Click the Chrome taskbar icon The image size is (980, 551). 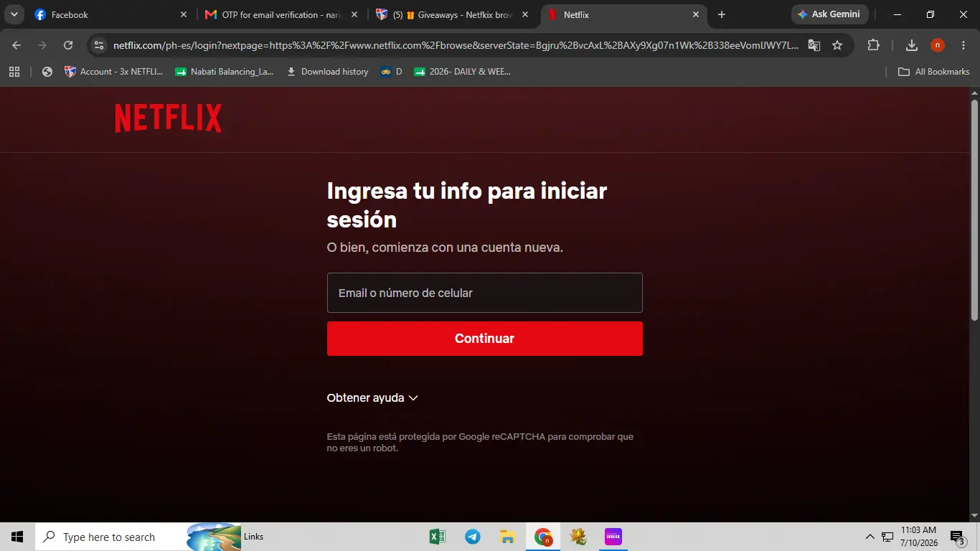[x=543, y=537]
